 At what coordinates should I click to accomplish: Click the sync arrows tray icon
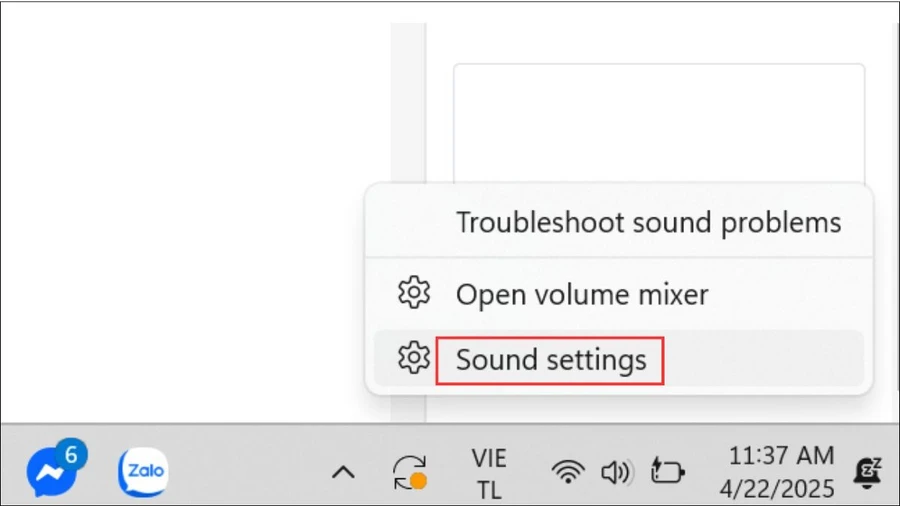click(409, 473)
